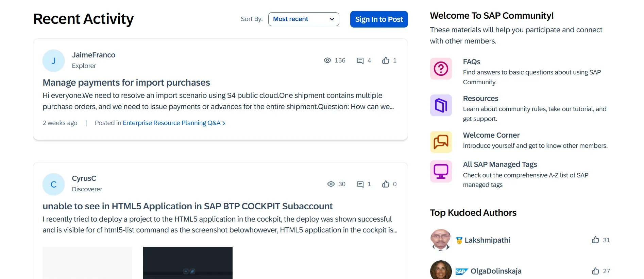Viewport: 644px width, 279px height.
Task: Click JaimeFranco post excerpt starting 'Hi everyone'
Action: click(x=218, y=101)
